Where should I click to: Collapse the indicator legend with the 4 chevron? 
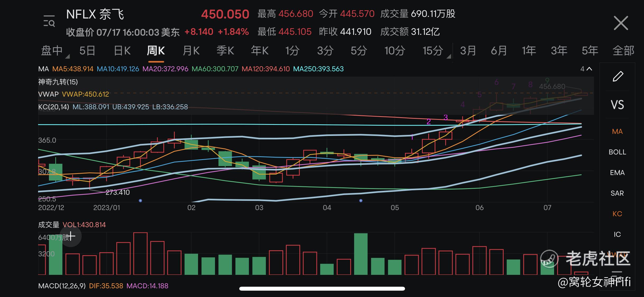[x=586, y=69]
